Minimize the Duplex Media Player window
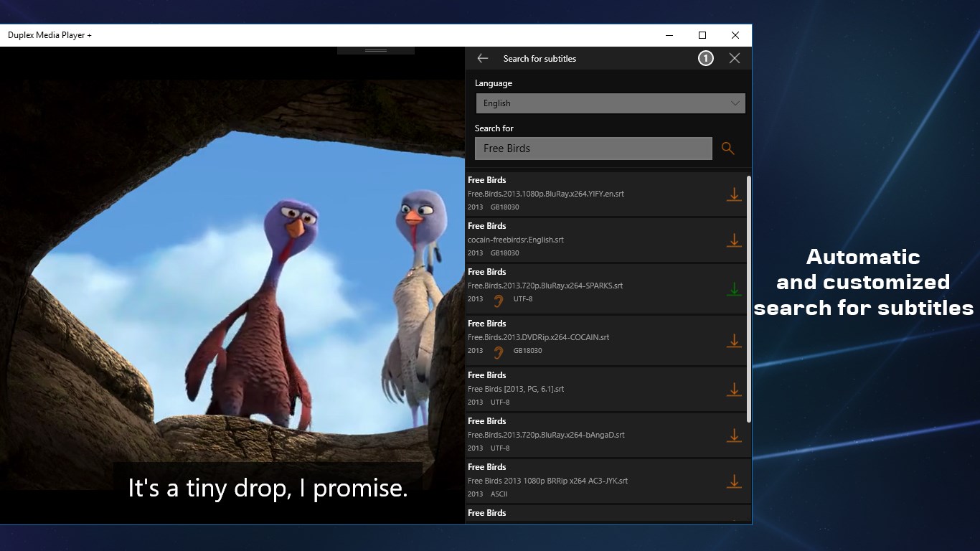The width and height of the screenshot is (980, 551). click(669, 35)
